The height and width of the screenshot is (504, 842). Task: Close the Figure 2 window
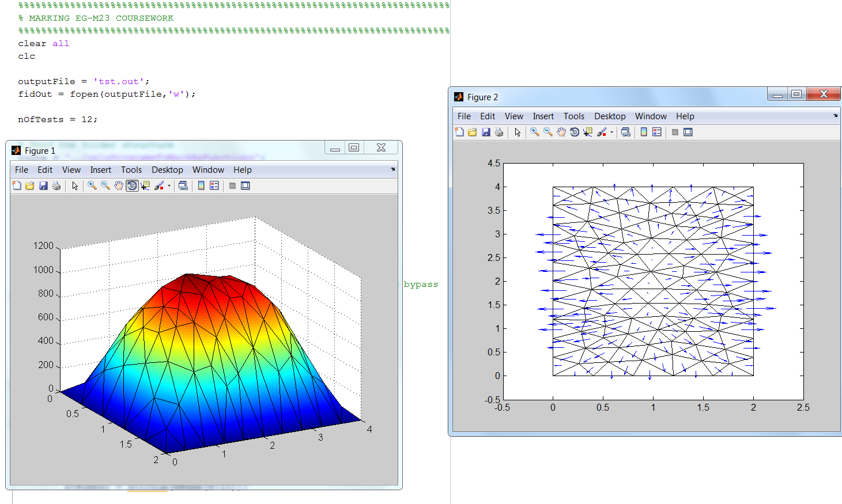click(x=824, y=94)
